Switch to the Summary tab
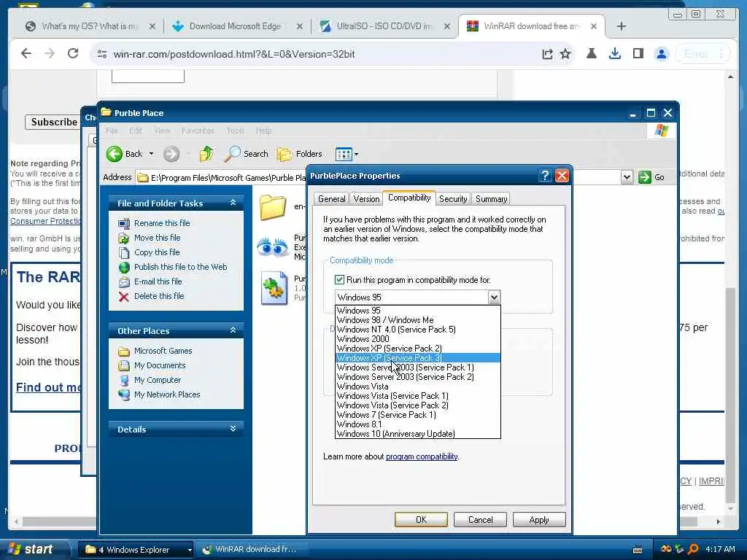 [x=491, y=199]
